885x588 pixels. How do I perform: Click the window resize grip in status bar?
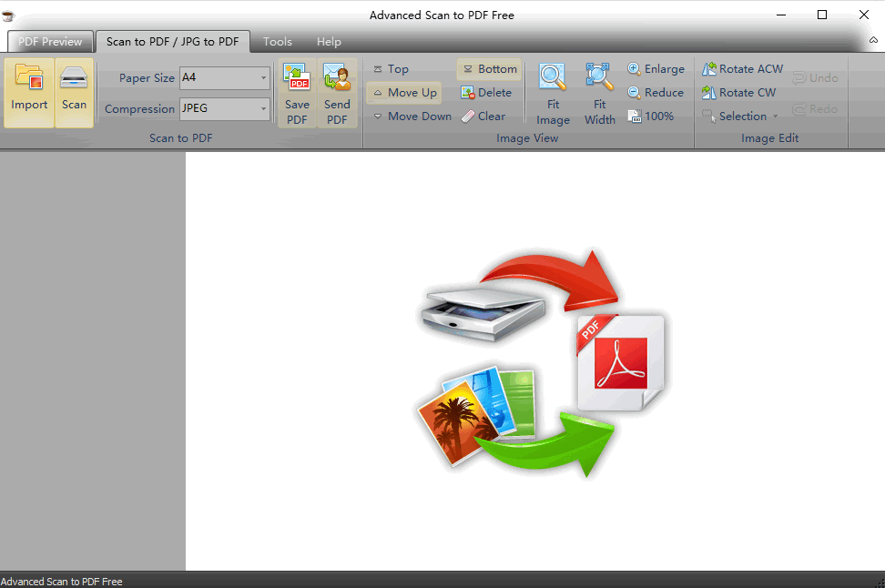tap(880, 583)
